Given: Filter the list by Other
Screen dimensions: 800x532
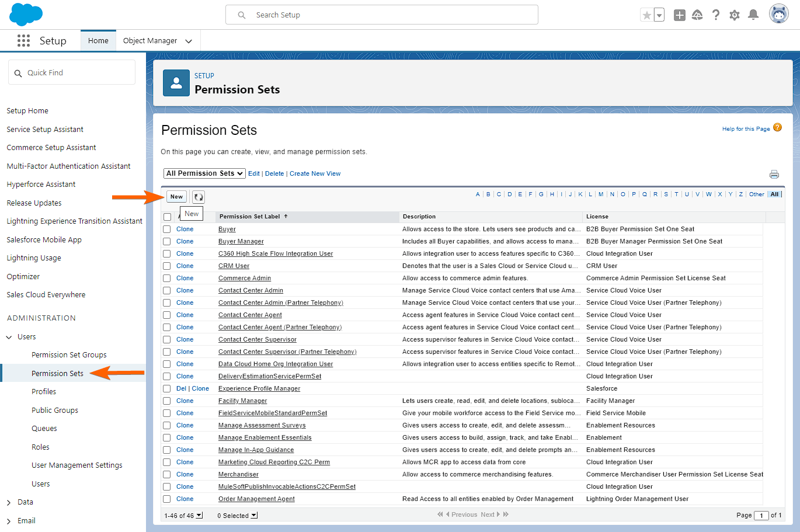Looking at the screenshot, I should (x=757, y=194).
